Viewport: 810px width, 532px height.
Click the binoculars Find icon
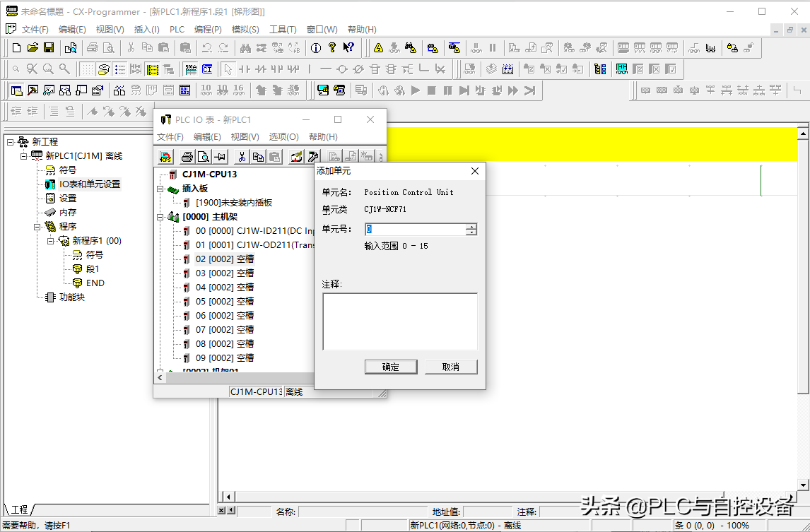pos(245,48)
